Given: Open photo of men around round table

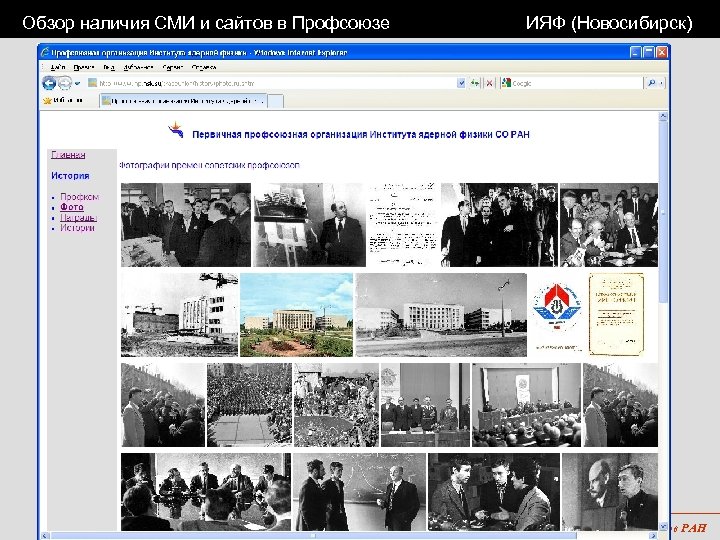Looking at the screenshot, I should point(206,492).
